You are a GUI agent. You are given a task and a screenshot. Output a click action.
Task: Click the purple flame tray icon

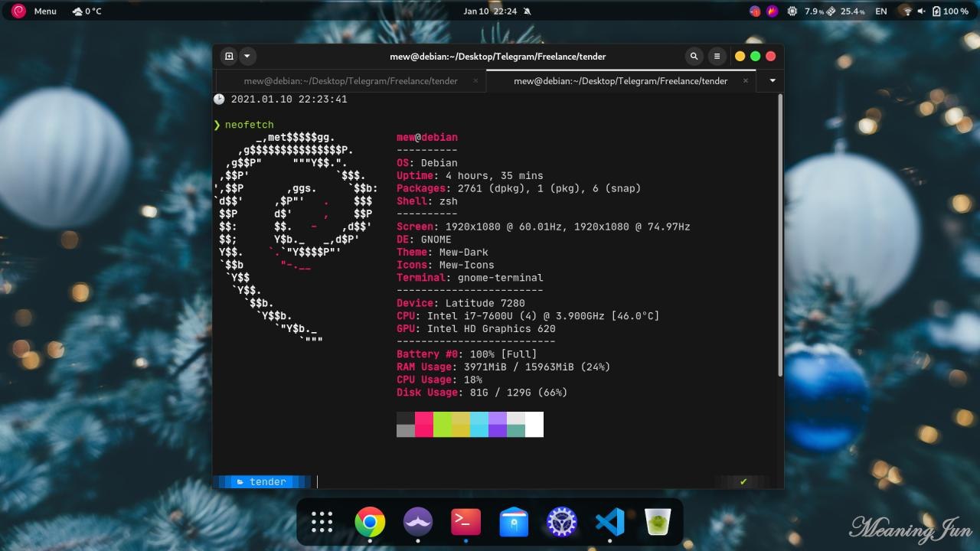(x=773, y=11)
